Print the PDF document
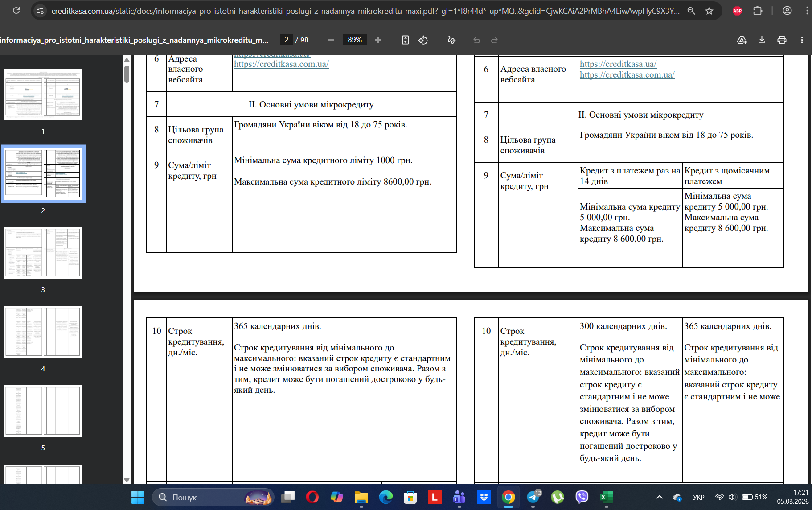Viewport: 812px width, 510px height. 782,40
